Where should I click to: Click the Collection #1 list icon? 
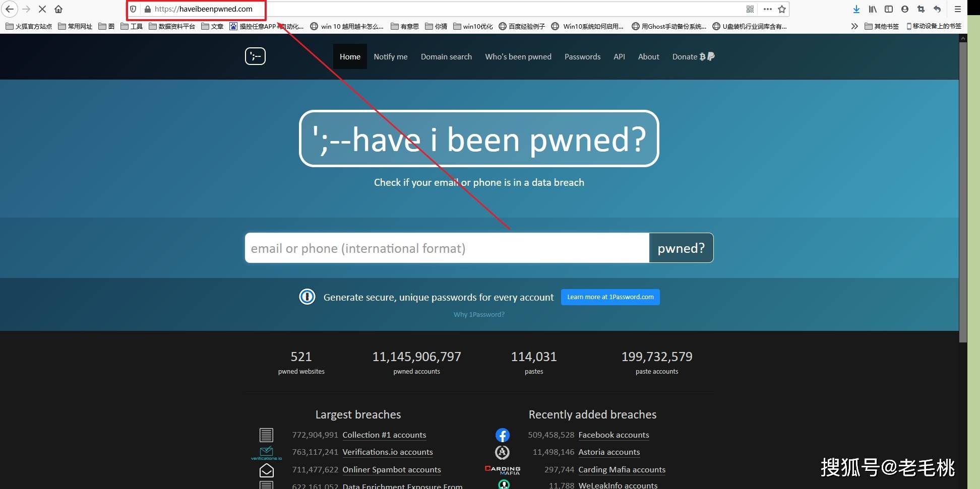(x=266, y=435)
